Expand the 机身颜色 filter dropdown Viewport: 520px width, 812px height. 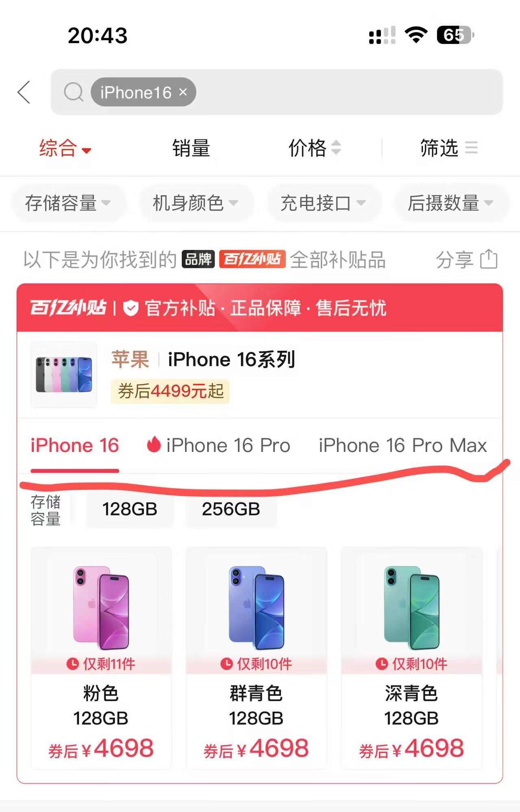point(196,203)
